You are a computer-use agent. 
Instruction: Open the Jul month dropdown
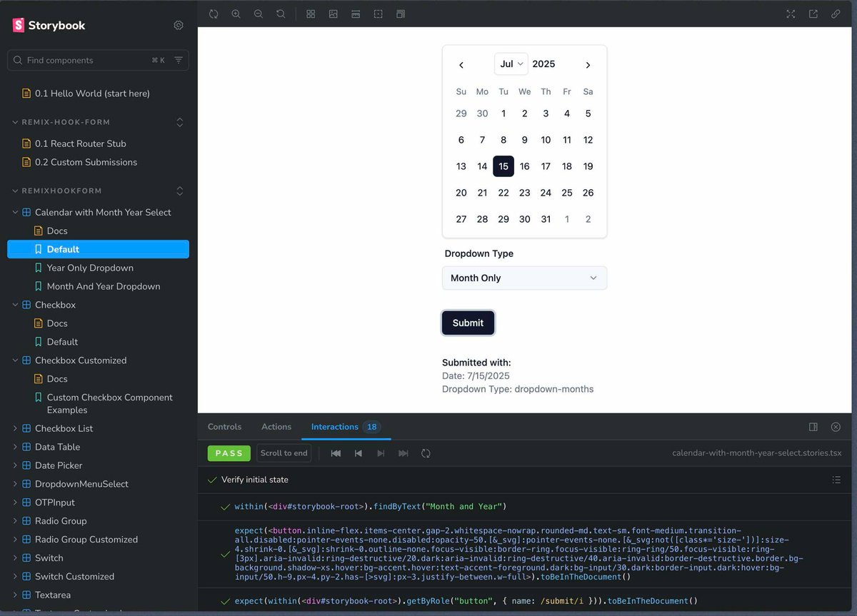511,64
